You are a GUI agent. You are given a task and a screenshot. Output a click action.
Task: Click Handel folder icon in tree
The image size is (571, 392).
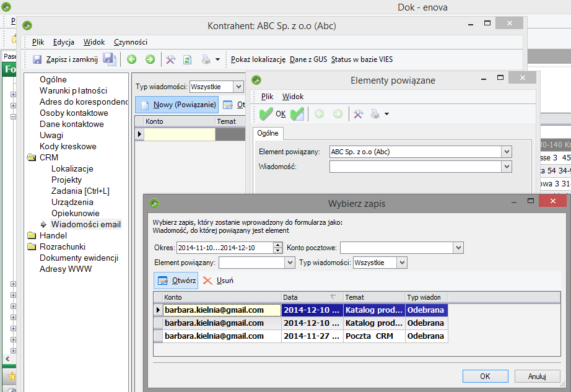32,235
